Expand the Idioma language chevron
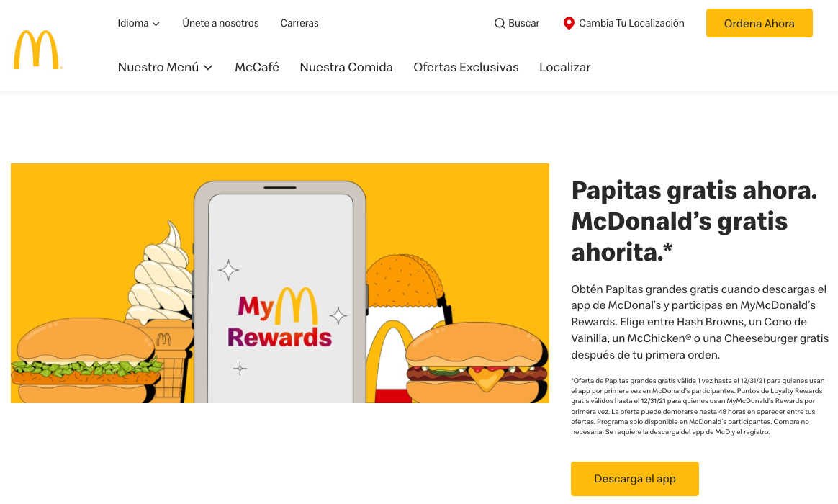 click(156, 24)
